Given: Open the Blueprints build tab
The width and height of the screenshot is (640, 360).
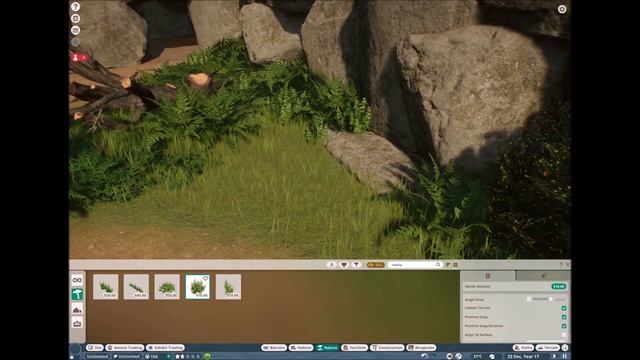Looking at the screenshot, I should (422, 348).
